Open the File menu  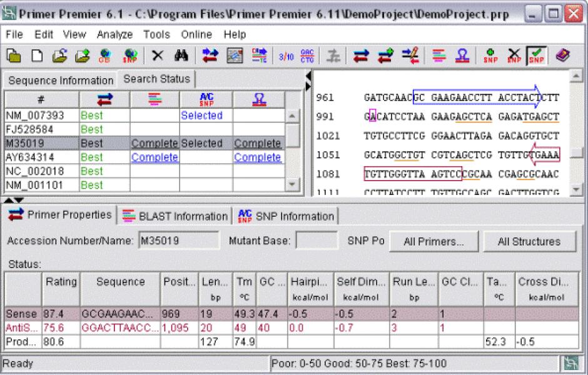14,34
